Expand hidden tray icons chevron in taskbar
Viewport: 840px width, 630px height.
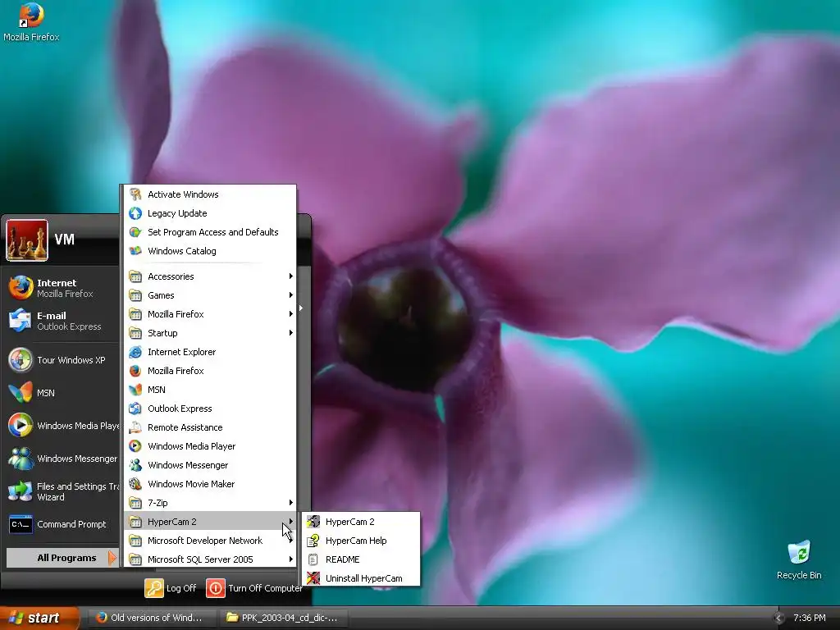(x=778, y=618)
